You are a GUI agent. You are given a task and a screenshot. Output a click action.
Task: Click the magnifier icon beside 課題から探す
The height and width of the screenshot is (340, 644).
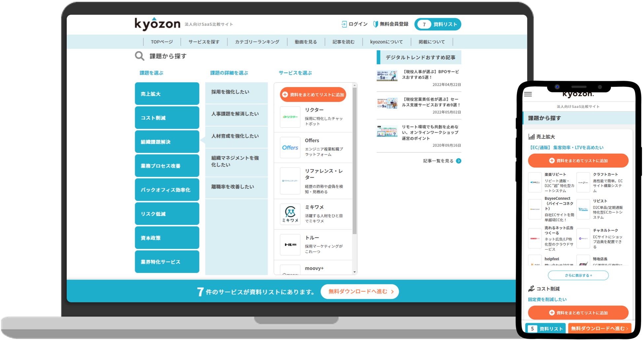point(139,56)
